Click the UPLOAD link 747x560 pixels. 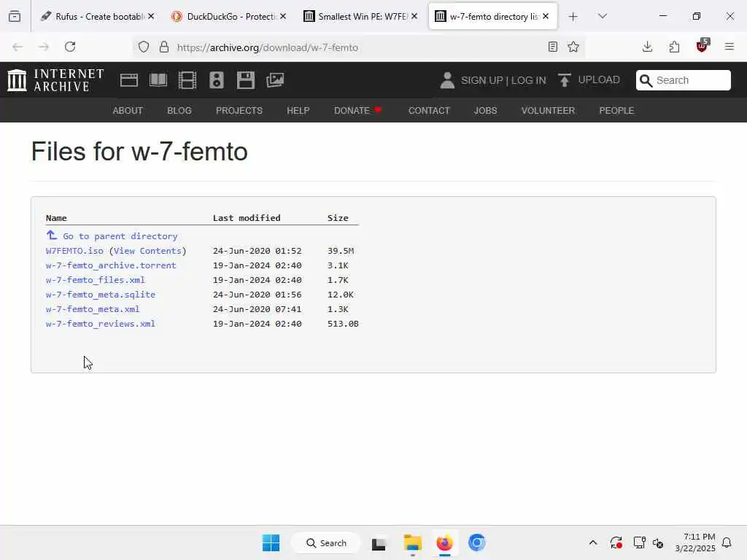pos(599,80)
